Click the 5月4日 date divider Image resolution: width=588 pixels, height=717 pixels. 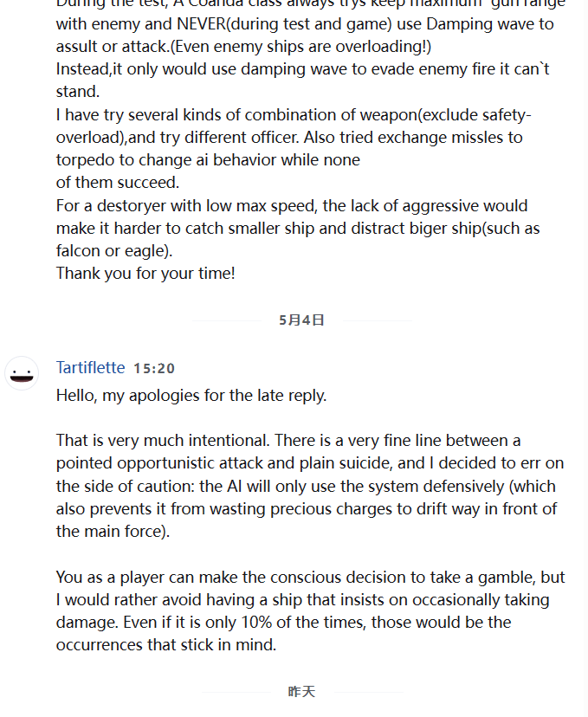coord(301,320)
